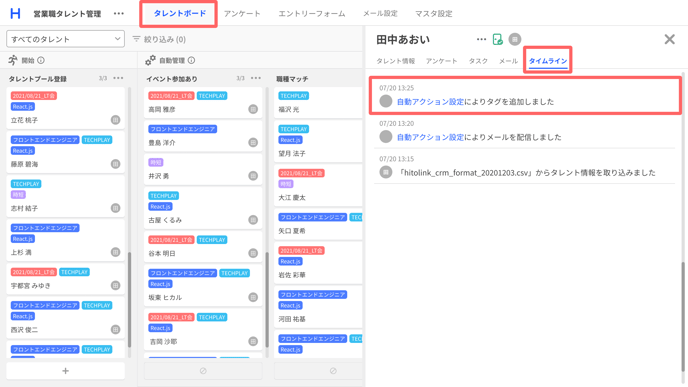This screenshot has height=387, width=688.
Task: Open the 望月 法子 talent card
Action: tap(319, 141)
